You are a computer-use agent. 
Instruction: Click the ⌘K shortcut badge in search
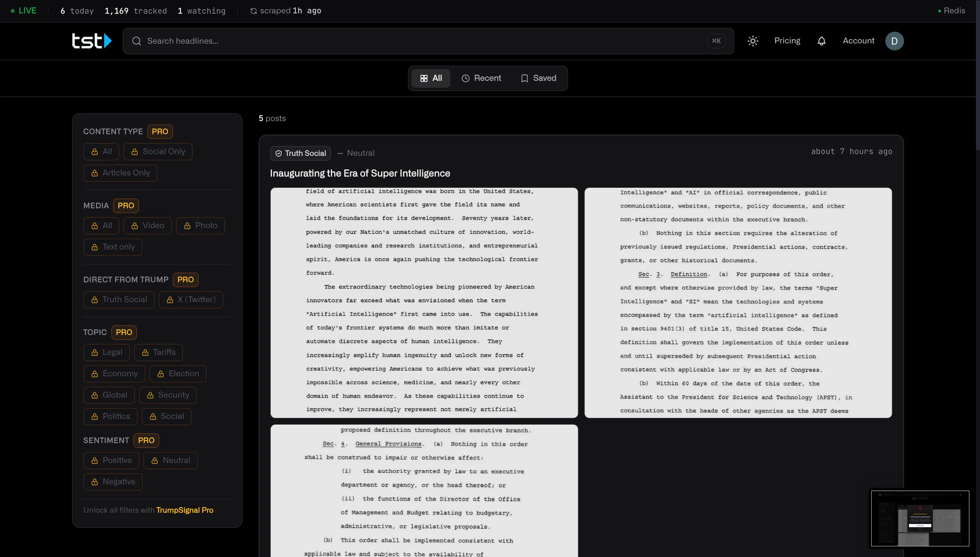click(x=716, y=41)
